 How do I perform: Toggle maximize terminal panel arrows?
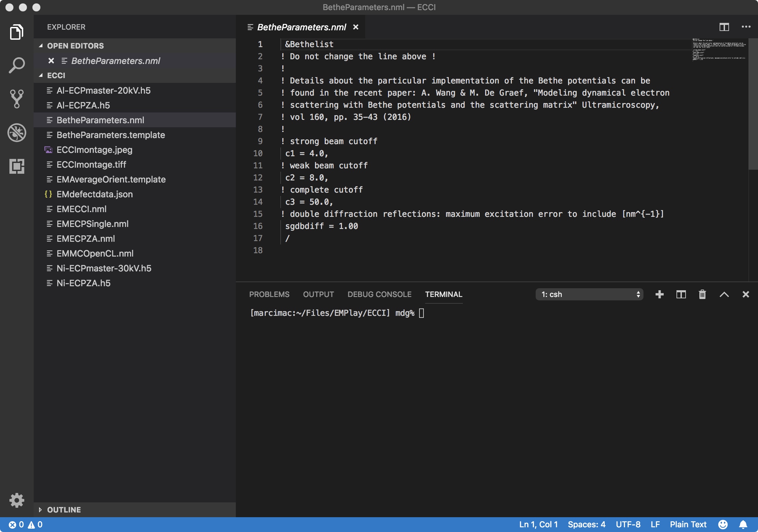tap(724, 294)
